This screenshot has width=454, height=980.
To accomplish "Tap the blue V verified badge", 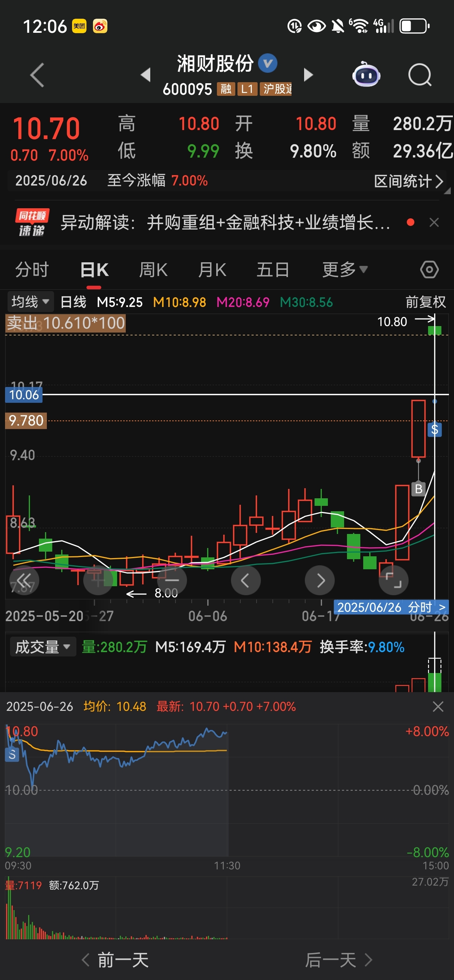I will (x=267, y=63).
